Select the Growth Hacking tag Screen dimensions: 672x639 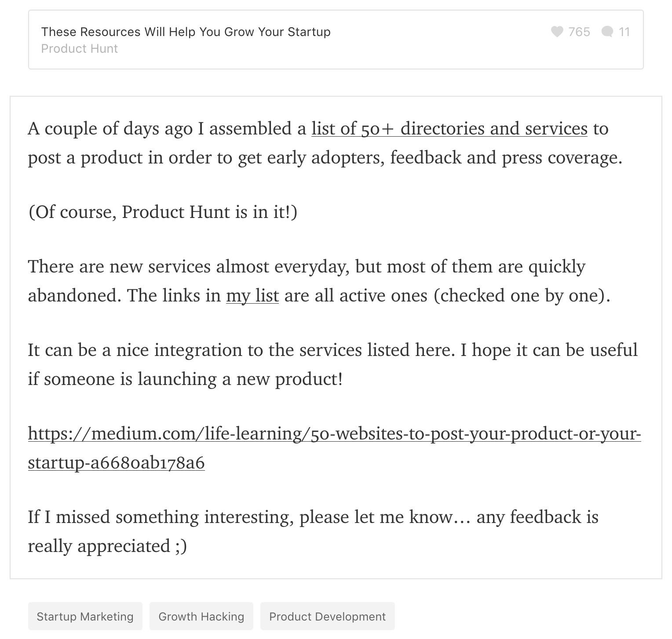point(201,616)
